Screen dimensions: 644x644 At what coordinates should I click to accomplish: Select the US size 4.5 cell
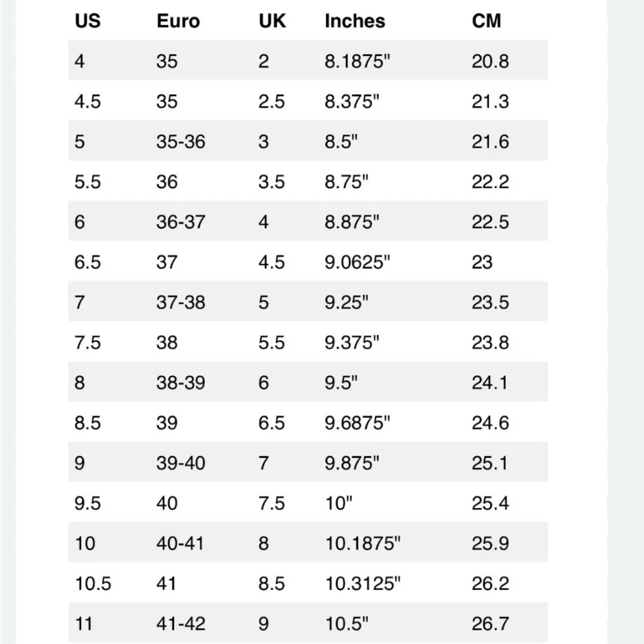click(x=88, y=101)
